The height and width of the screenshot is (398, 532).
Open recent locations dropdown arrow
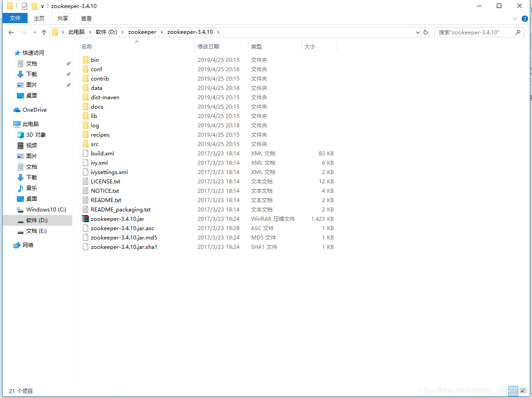tap(35, 32)
